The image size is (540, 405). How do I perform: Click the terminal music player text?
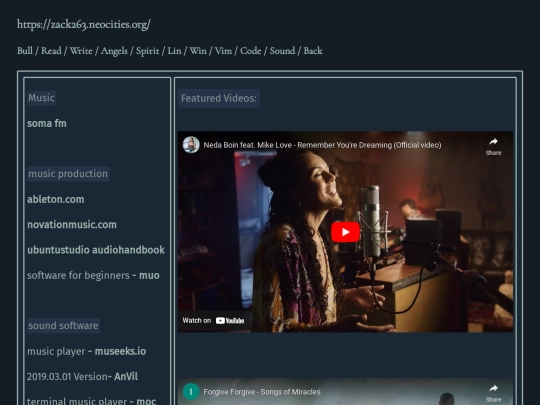(x=77, y=401)
